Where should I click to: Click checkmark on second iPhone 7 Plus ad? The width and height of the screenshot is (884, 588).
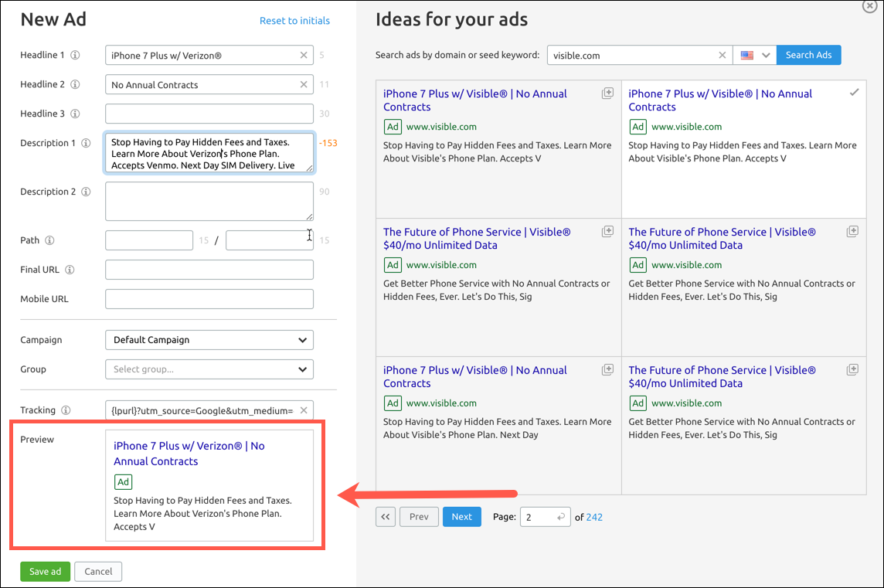854,92
